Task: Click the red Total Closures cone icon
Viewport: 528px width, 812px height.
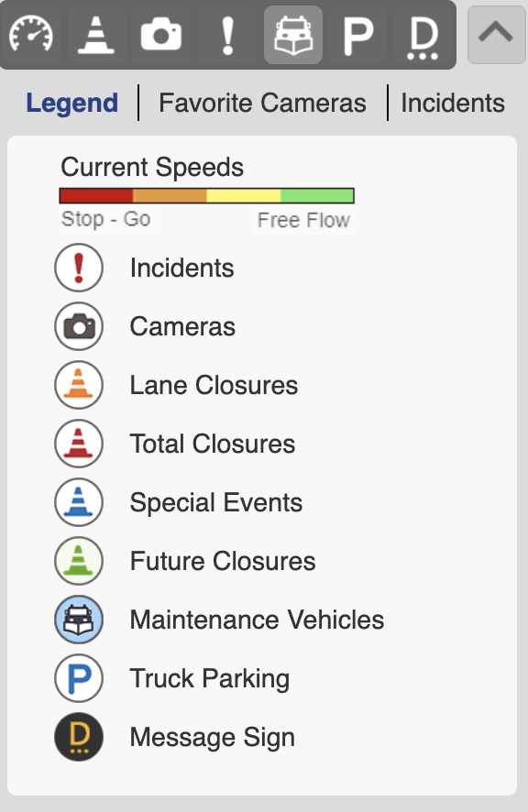Action: click(79, 444)
